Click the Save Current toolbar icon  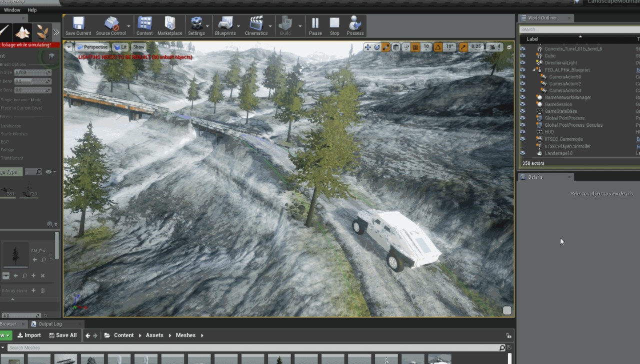click(78, 25)
